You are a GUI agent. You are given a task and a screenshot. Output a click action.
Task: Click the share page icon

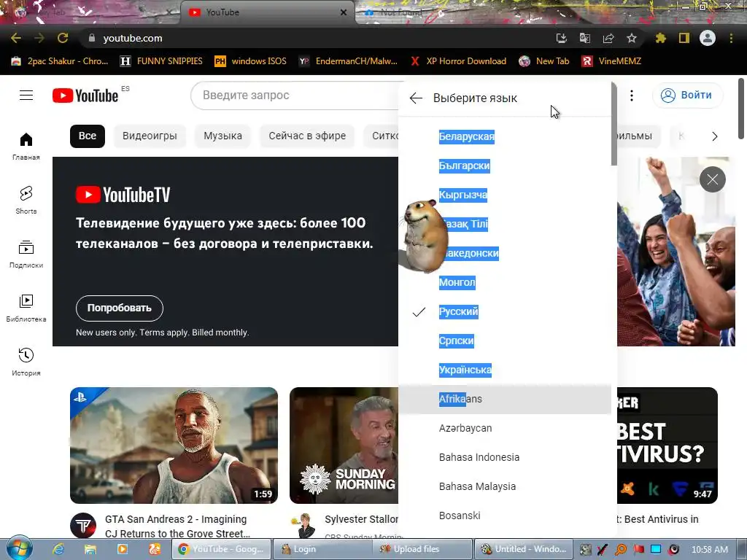(608, 38)
